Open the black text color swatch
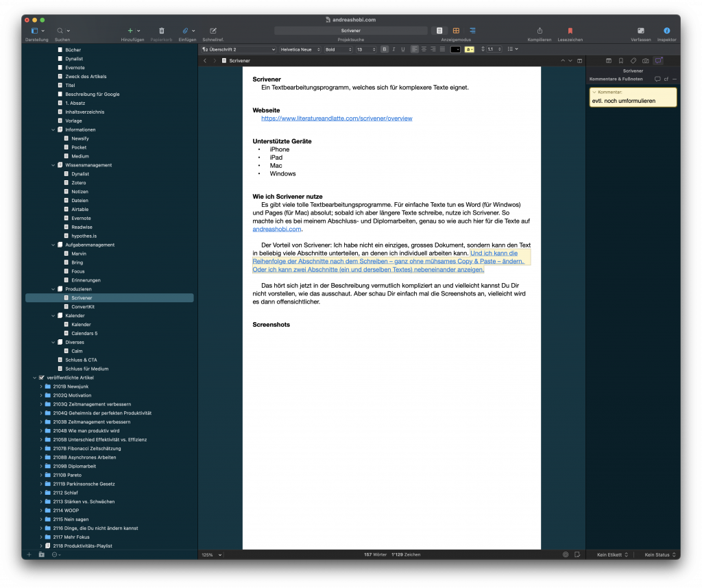The width and height of the screenshot is (702, 588). click(x=455, y=49)
